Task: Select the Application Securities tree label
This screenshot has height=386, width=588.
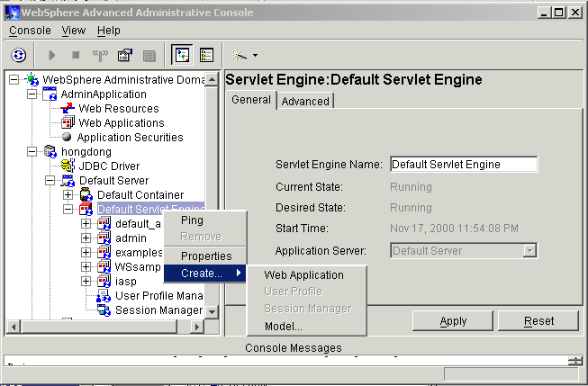Action: click(x=131, y=137)
